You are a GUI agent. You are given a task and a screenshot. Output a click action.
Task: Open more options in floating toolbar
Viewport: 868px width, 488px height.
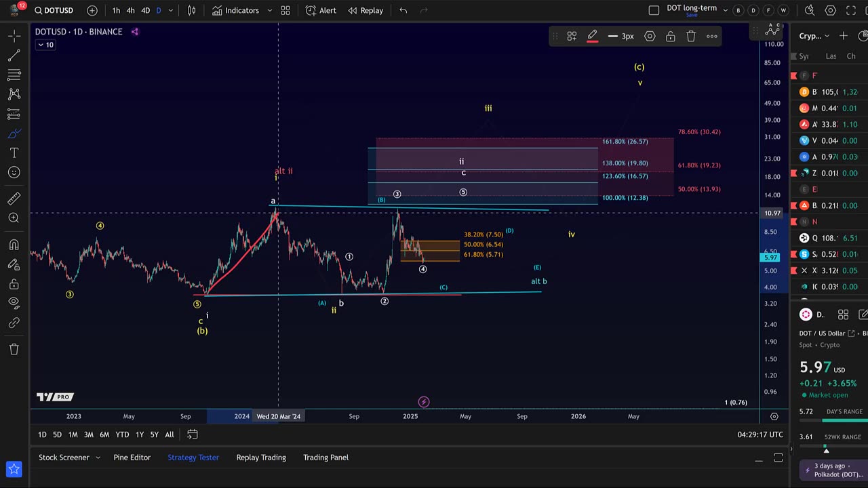712,37
